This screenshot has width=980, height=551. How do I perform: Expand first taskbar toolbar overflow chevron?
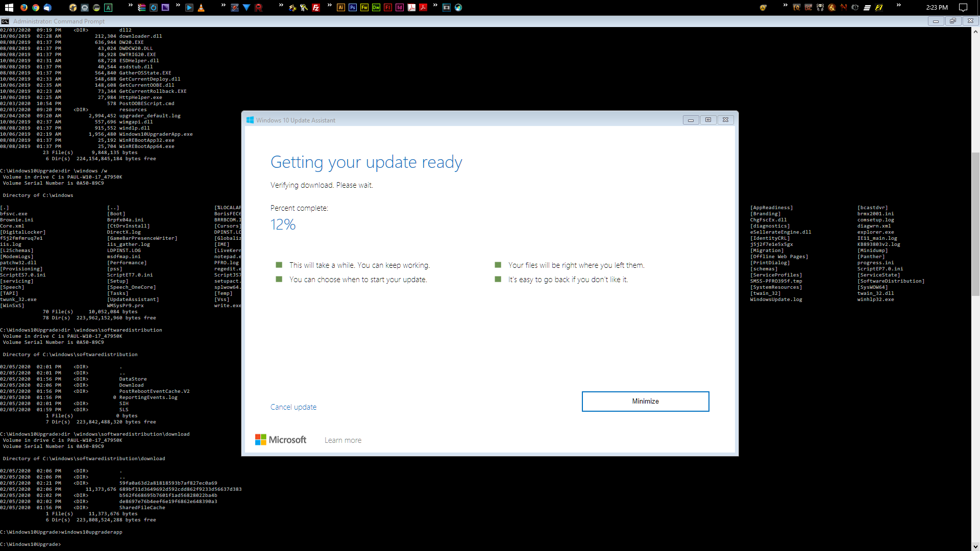click(x=130, y=6)
